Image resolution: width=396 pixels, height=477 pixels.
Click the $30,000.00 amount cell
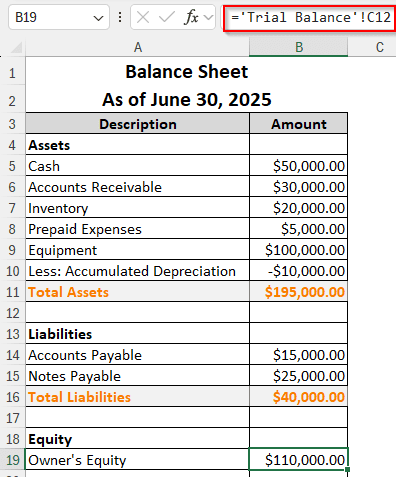[299, 187]
